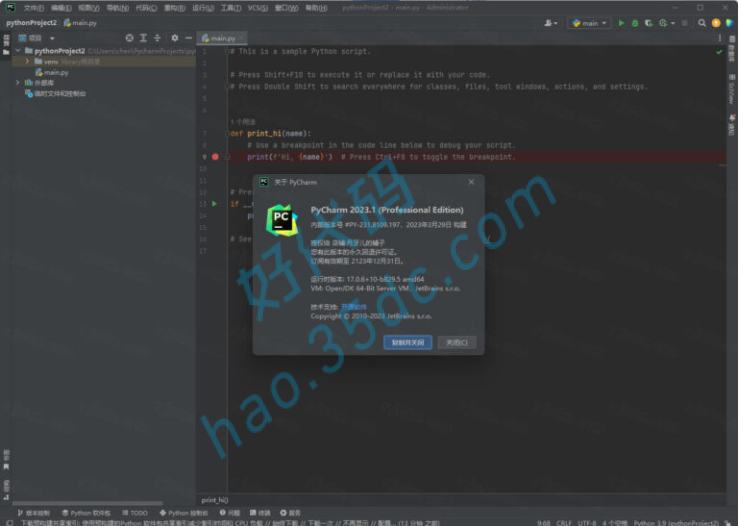The height and width of the screenshot is (526, 741).
Task: Open the File menu
Action: pyautogui.click(x=34, y=8)
